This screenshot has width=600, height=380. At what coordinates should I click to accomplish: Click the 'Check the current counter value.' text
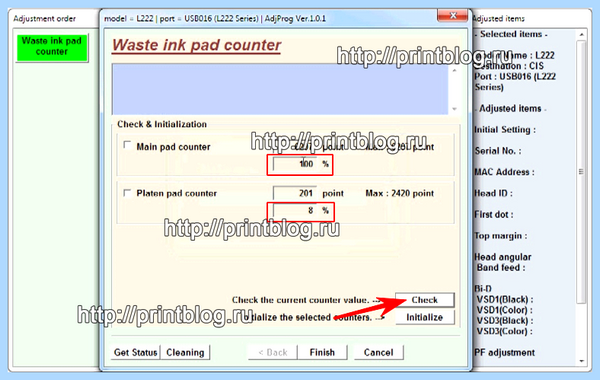[x=300, y=300]
